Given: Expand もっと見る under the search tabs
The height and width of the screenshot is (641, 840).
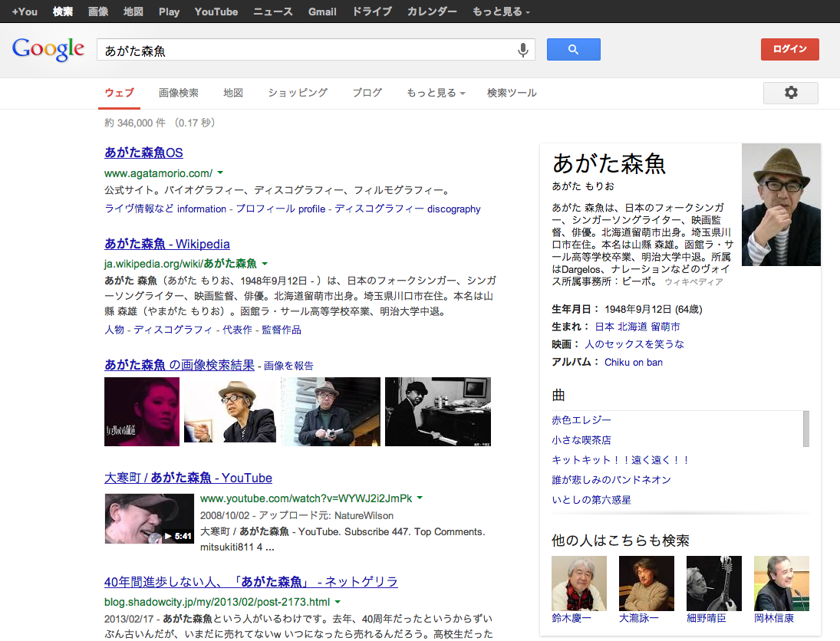Looking at the screenshot, I should (436, 93).
